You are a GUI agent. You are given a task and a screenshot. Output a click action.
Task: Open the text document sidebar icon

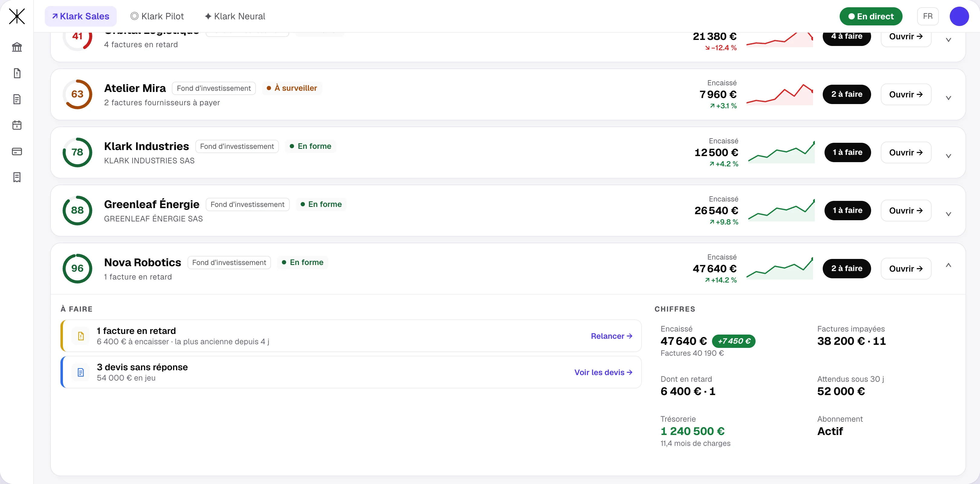[x=17, y=99]
